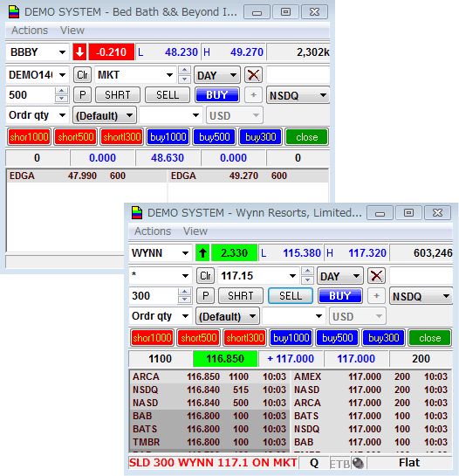Screen dimensions: 459x476
Task: Click quantity field showing 300 in WYNN window
Action: point(154,296)
